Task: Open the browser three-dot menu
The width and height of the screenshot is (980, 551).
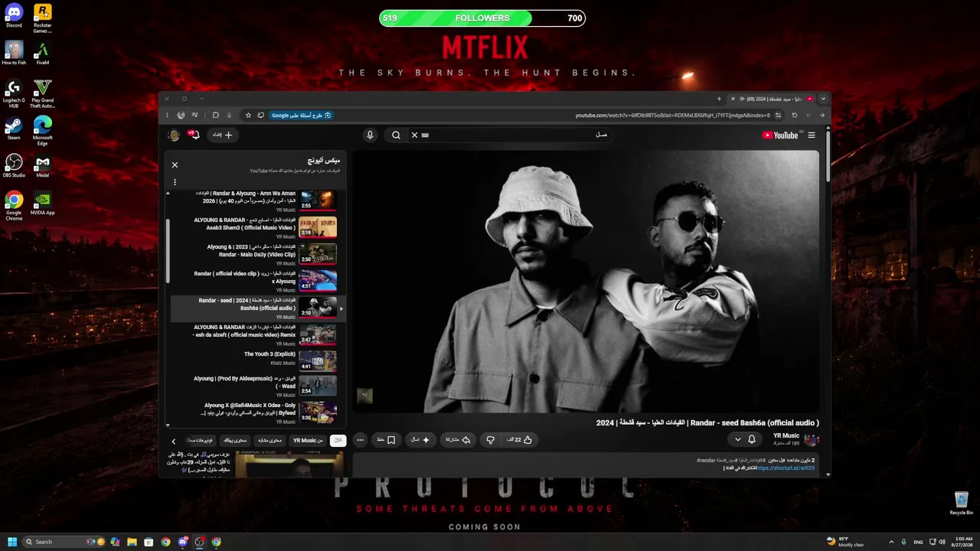Action: click(168, 116)
